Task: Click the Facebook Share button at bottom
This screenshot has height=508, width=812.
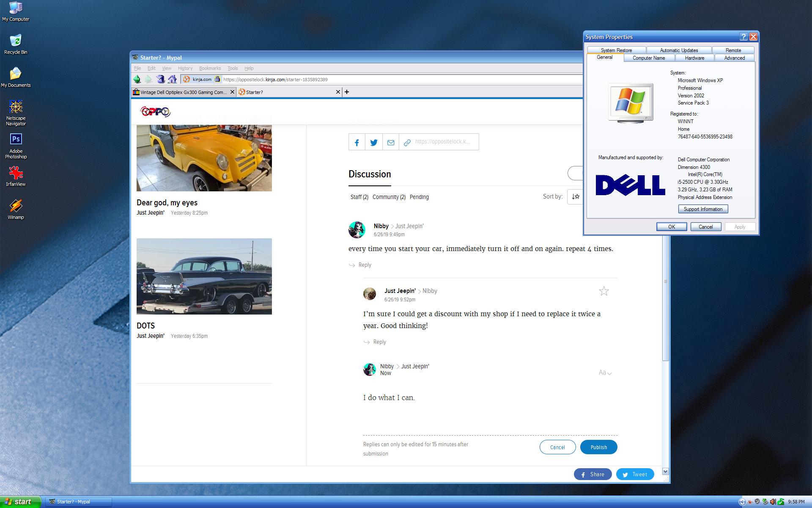Action: (593, 474)
